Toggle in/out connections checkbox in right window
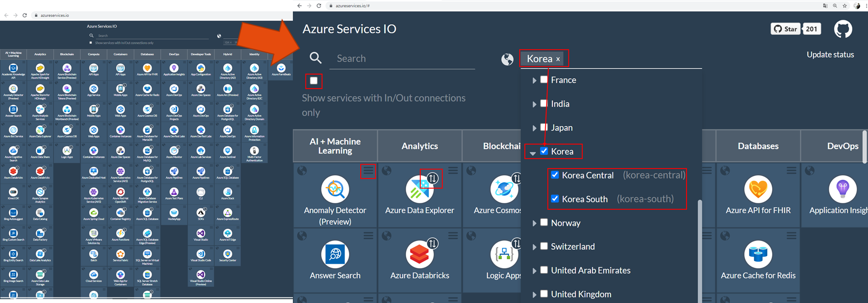The height and width of the screenshot is (303, 868). coord(314,80)
